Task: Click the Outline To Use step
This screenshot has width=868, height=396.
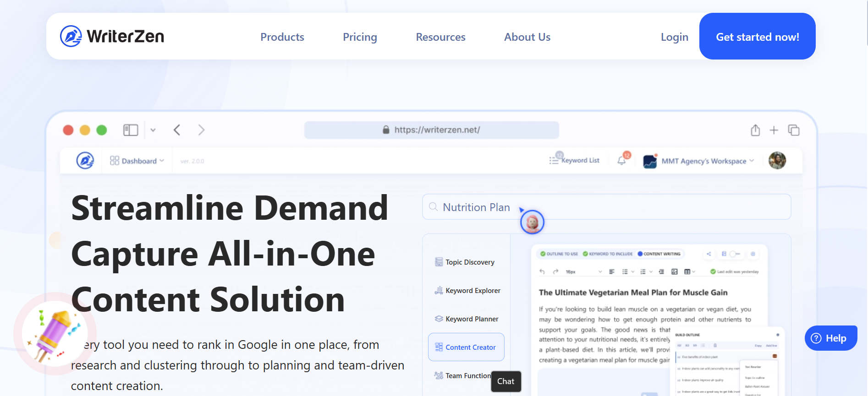Action: click(x=559, y=254)
